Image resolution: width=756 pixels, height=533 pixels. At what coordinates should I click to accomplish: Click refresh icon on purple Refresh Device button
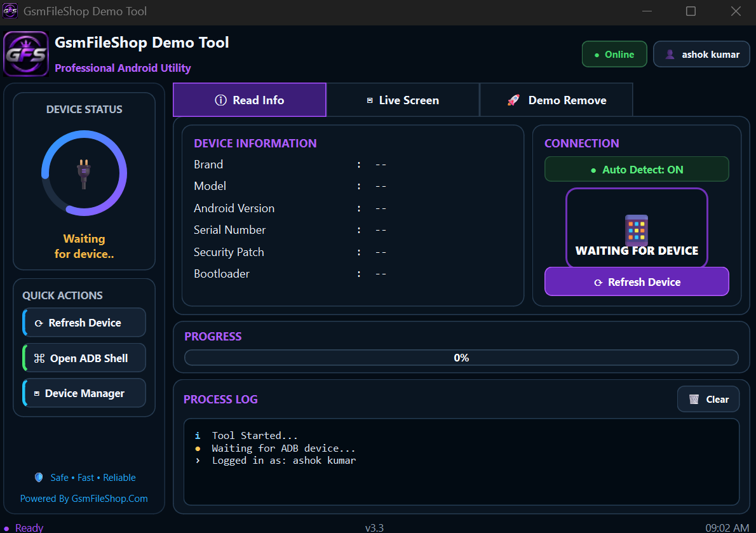coord(598,283)
